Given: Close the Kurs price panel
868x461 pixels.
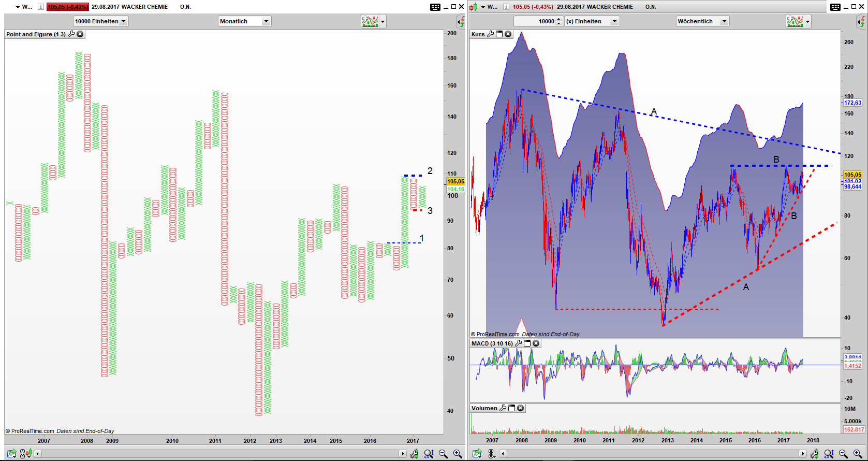Looking at the screenshot, I should [x=508, y=34].
